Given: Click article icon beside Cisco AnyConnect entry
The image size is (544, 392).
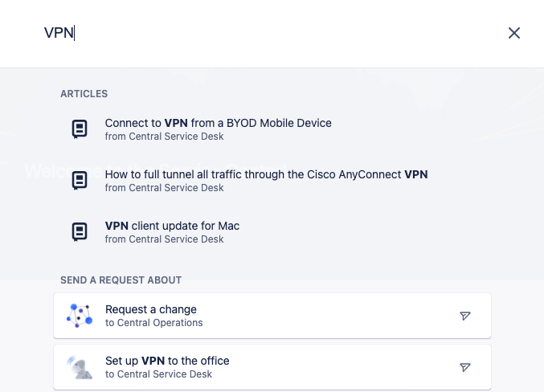Looking at the screenshot, I should pyautogui.click(x=80, y=180).
